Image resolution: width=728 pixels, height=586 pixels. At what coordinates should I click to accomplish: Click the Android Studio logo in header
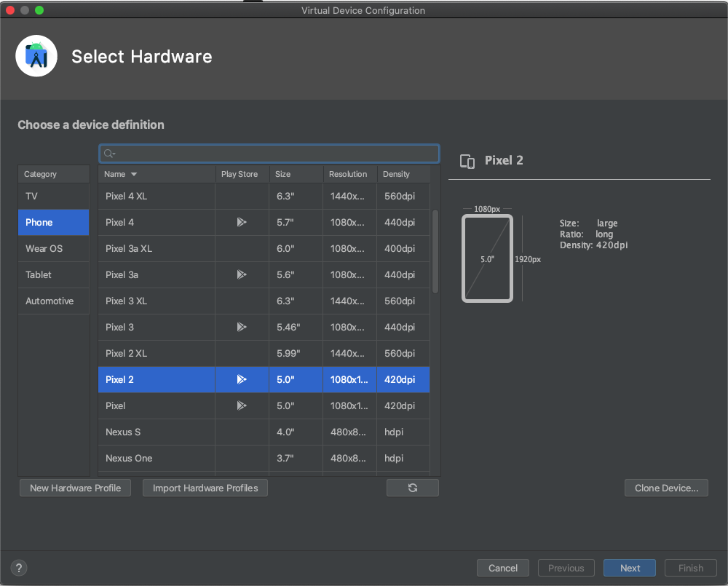coord(36,56)
